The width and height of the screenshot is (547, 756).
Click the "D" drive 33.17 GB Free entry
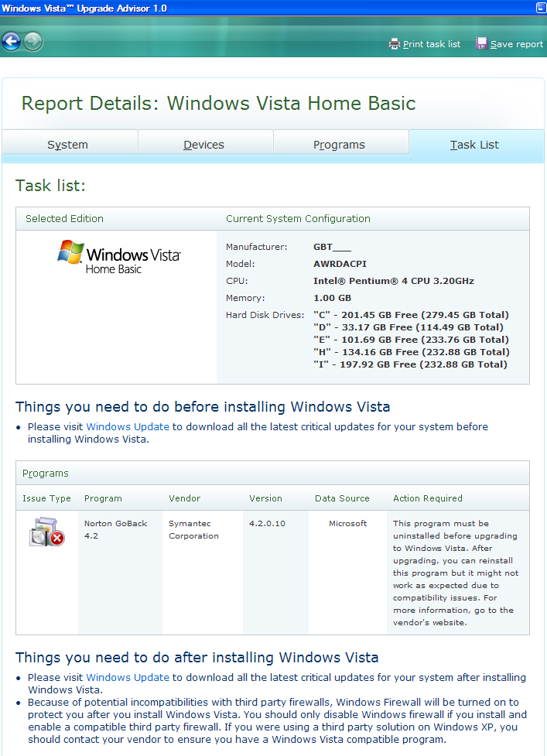click(x=409, y=327)
